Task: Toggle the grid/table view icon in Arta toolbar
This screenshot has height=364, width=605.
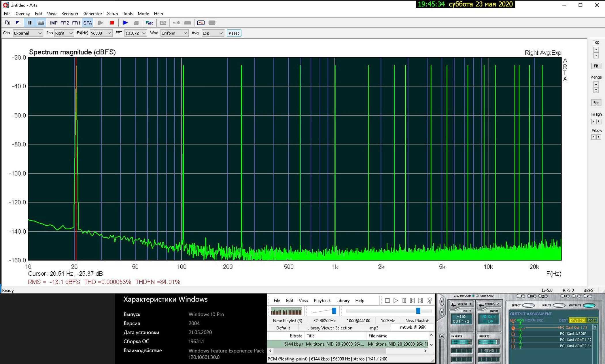Action: [41, 23]
